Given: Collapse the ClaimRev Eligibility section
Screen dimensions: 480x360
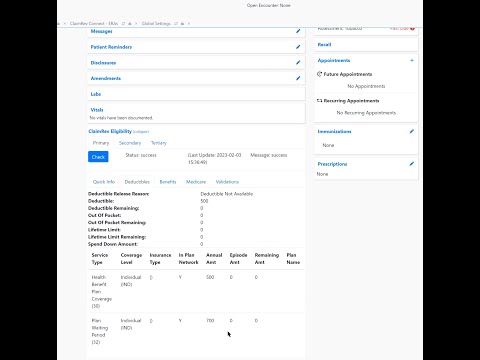Looking at the screenshot, I should tap(141, 132).
